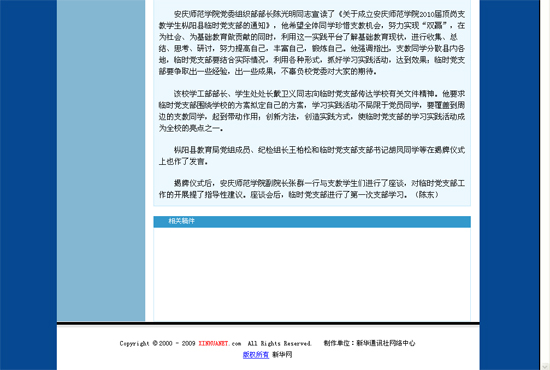550x370 pixels.
Task: Click the dark blue page margin on the left
Action: (28, 185)
